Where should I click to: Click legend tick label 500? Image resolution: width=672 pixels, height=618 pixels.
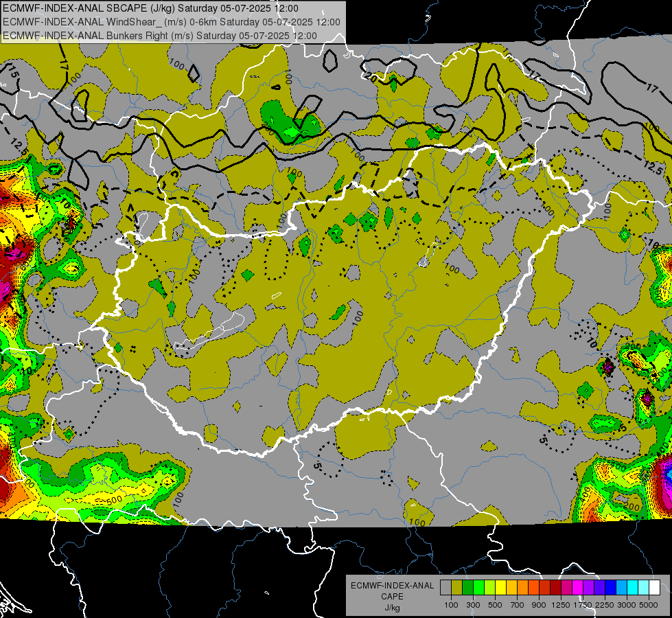[x=495, y=605]
